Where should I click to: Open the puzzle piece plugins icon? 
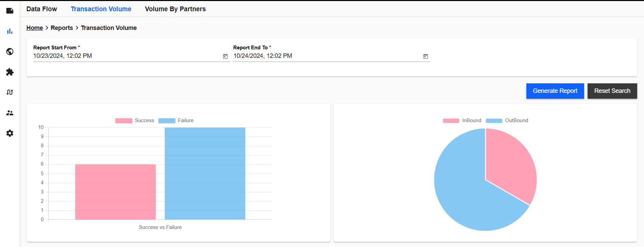(x=10, y=72)
